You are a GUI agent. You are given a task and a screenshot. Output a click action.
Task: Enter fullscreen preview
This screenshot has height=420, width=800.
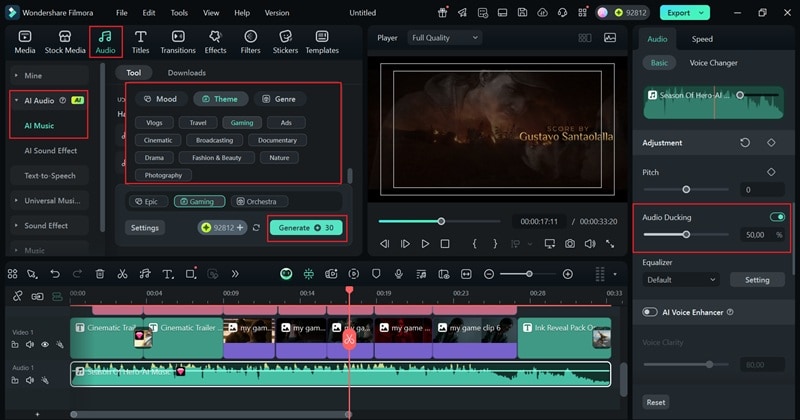point(610,244)
